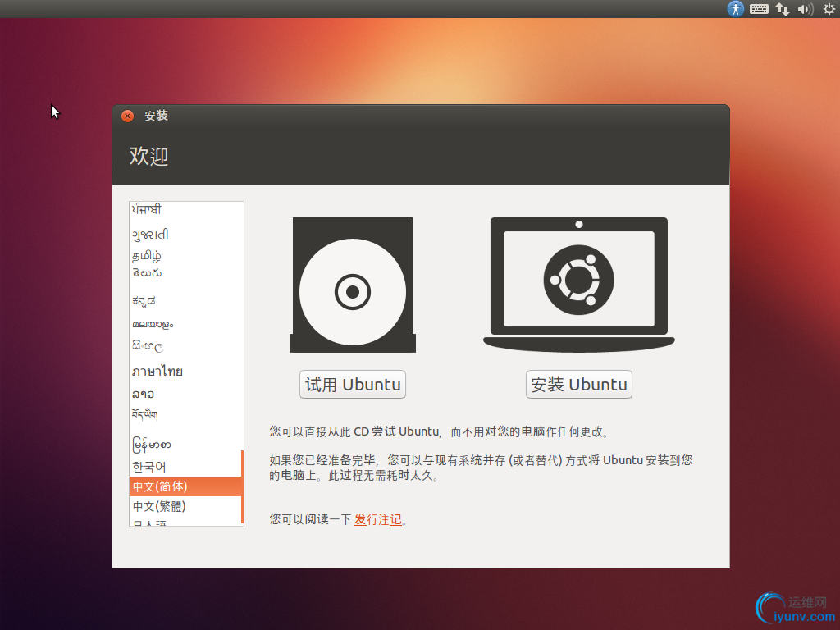The width and height of the screenshot is (840, 630).
Task: Open the accessibility menu in top panel
Action: (736, 8)
